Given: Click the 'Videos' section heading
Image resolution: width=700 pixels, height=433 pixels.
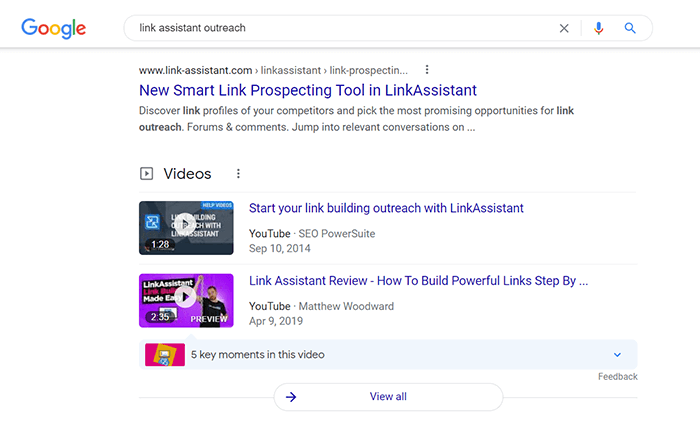Looking at the screenshot, I should click(187, 174).
